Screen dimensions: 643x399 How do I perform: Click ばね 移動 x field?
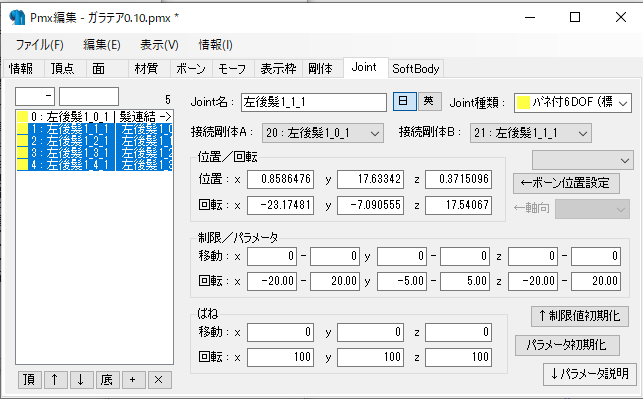pos(280,332)
